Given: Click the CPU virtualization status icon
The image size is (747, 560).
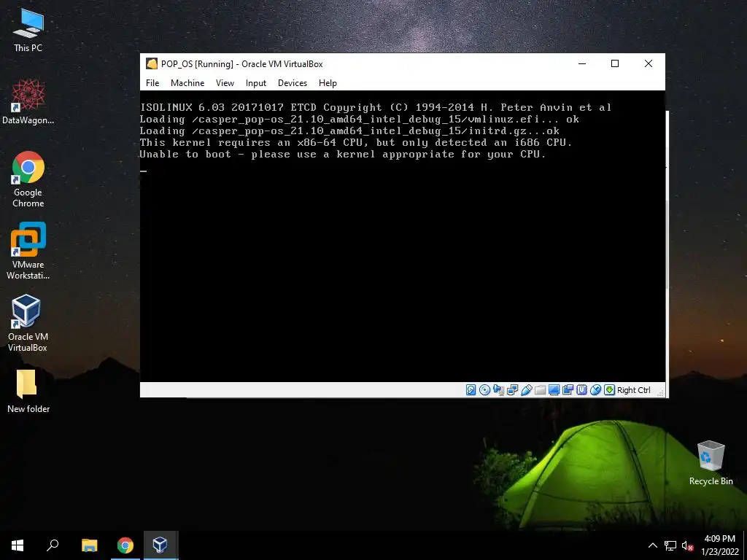Looking at the screenshot, I should point(581,390).
